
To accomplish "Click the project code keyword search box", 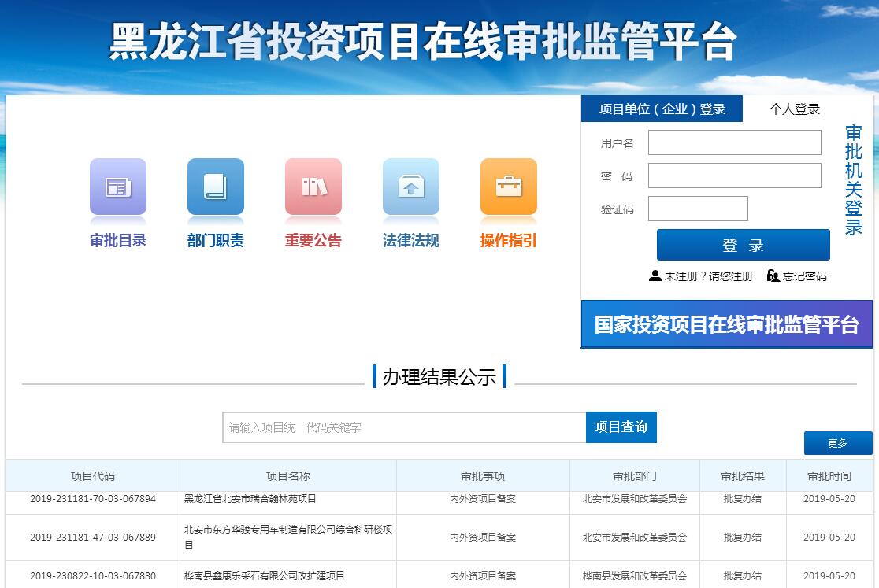I will [x=404, y=427].
